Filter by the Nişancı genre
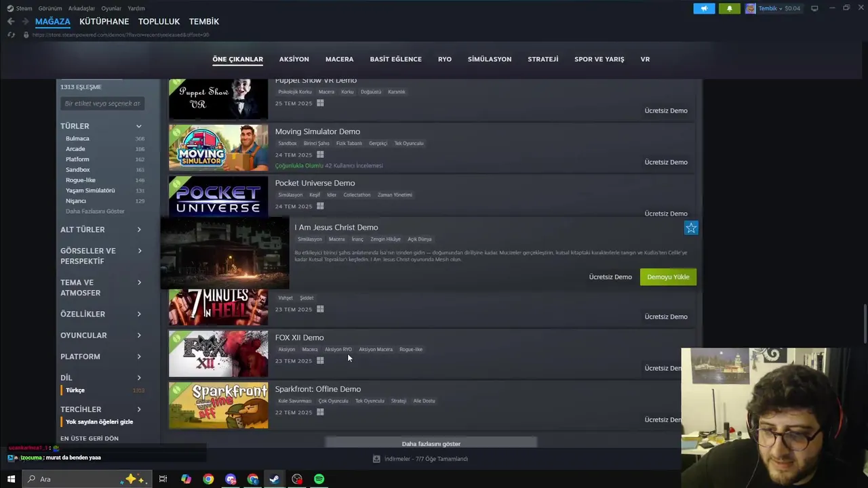868x488 pixels. (x=76, y=201)
